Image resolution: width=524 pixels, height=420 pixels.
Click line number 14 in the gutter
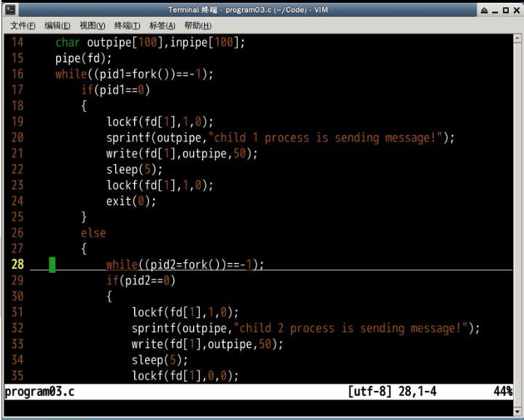tap(17, 42)
